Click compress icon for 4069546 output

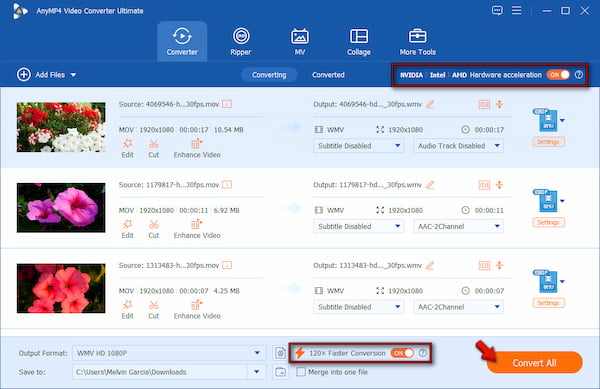point(499,104)
